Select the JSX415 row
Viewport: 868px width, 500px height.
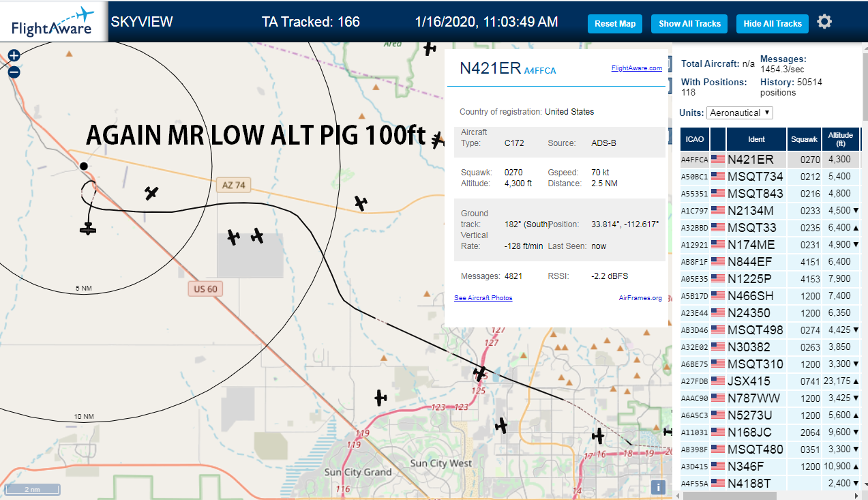[770, 381]
